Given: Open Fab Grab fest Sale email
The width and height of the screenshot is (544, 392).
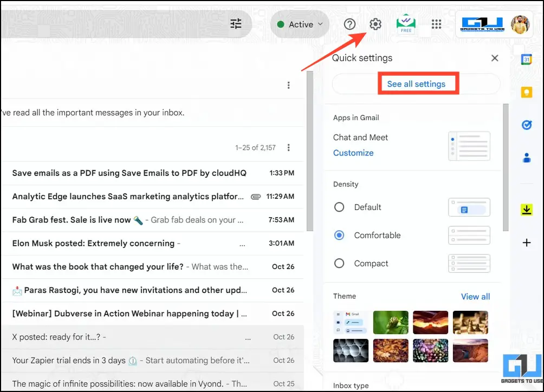Looking at the screenshot, I should 153,220.
